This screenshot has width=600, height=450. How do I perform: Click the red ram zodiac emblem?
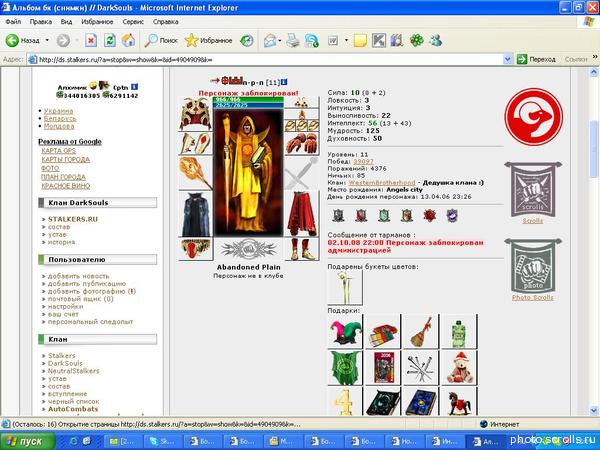point(533,117)
